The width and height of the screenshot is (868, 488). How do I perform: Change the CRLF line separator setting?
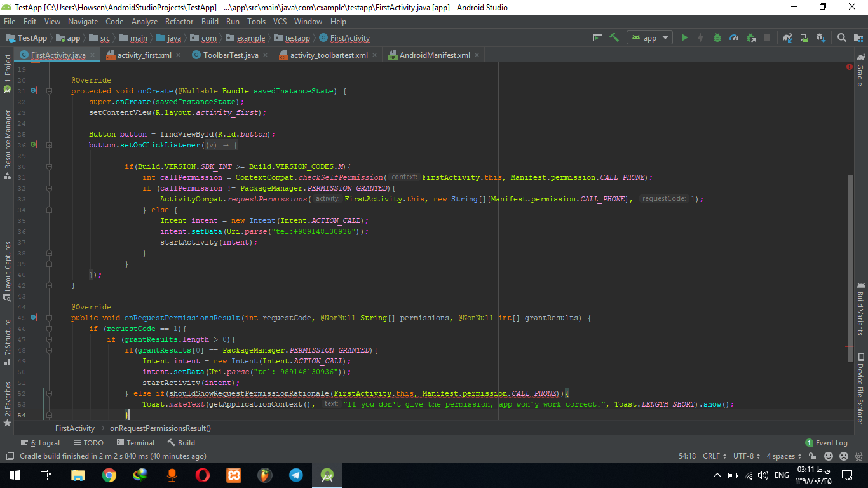pyautogui.click(x=715, y=456)
